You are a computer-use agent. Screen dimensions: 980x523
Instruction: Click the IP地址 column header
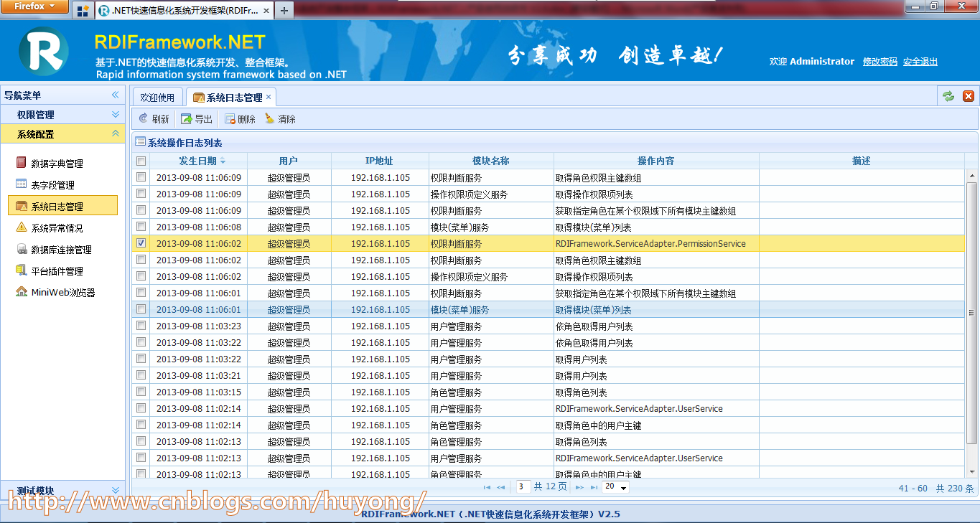380,161
